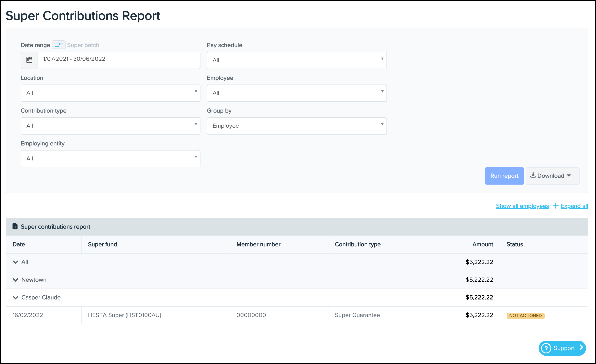The width and height of the screenshot is (596, 364).
Task: Open the Location dropdown
Action: click(x=110, y=93)
